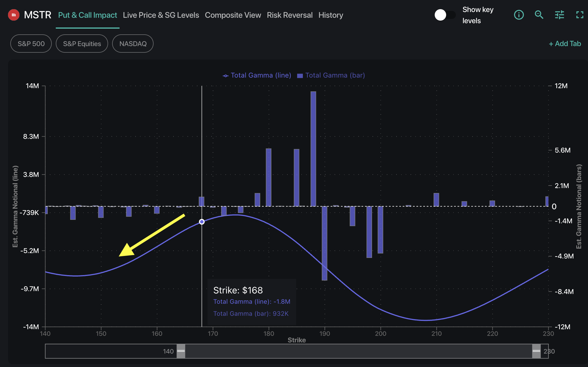Screen dimensions: 588x367
Task: Click the 190 strike axis label
Action: pyautogui.click(x=325, y=334)
